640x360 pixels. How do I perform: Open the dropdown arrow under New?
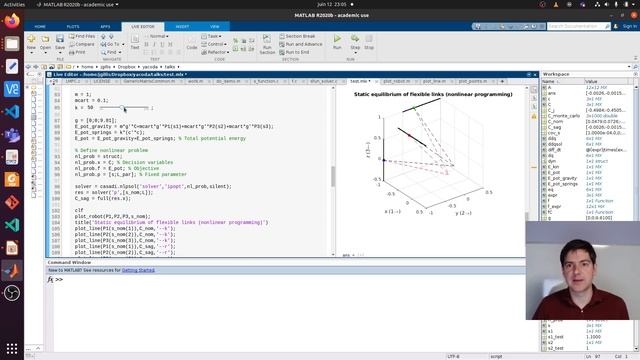31,53
